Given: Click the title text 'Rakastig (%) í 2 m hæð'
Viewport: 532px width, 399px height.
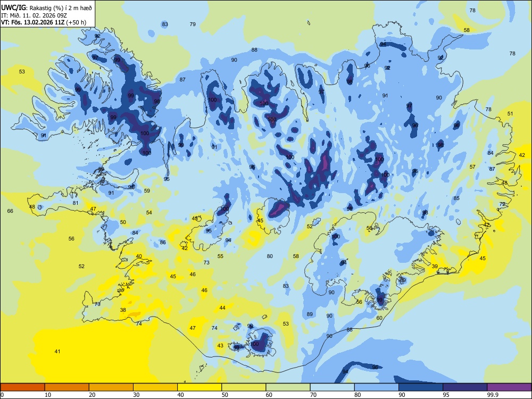Looking at the screenshot, I should [61, 8].
